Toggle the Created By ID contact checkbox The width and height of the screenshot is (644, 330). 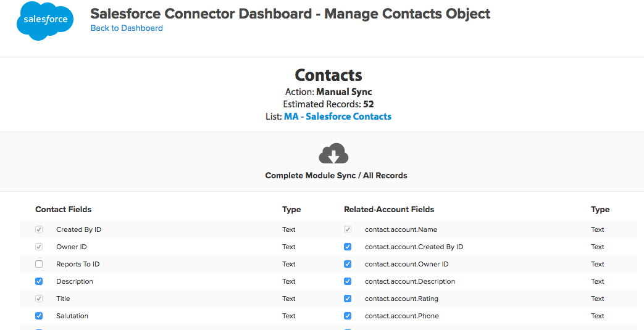(39, 229)
